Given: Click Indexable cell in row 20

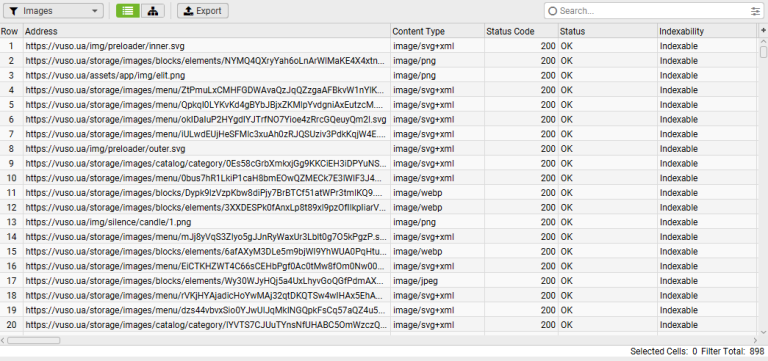Looking at the screenshot, I should point(707,325).
